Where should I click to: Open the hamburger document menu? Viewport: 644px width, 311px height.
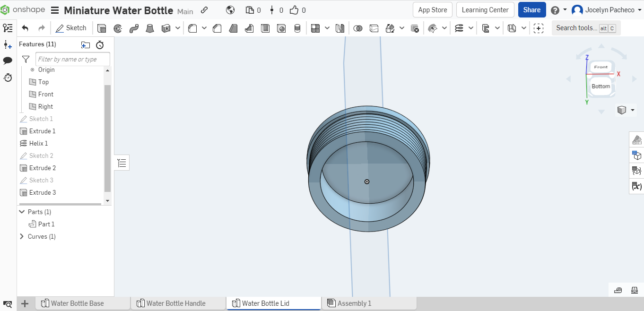(55, 10)
